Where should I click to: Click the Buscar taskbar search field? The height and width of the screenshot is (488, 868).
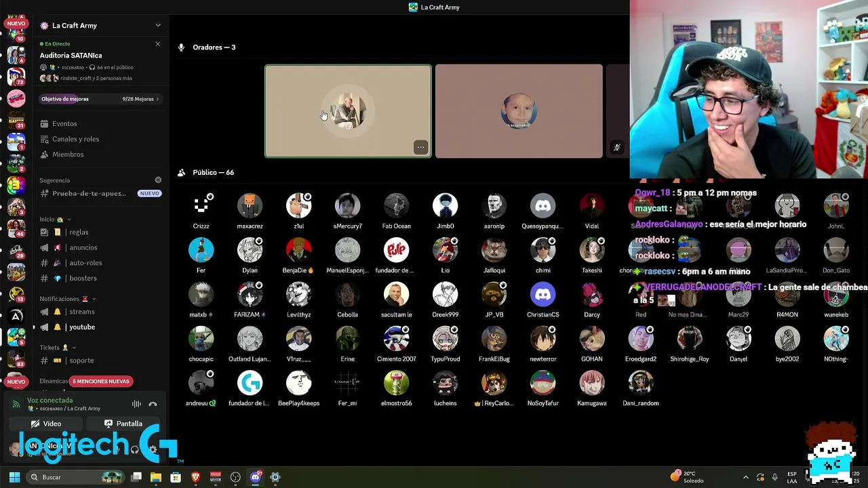(x=76, y=477)
